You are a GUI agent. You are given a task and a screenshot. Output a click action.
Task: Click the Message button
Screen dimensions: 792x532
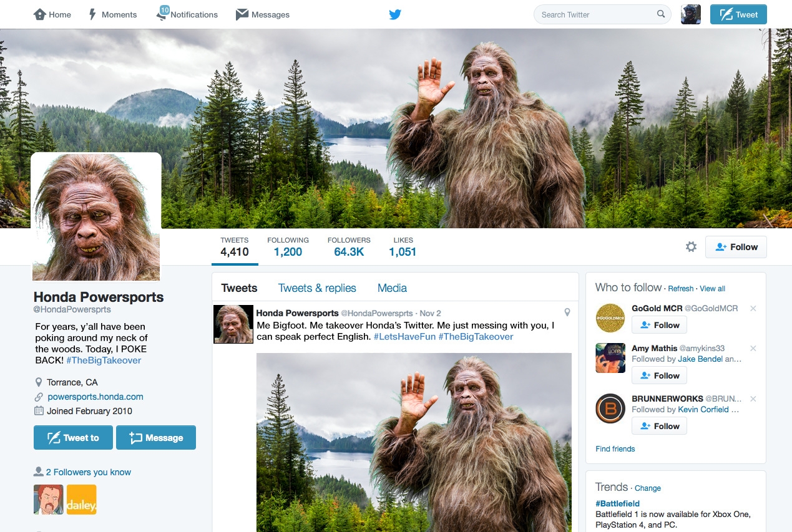[156, 438]
